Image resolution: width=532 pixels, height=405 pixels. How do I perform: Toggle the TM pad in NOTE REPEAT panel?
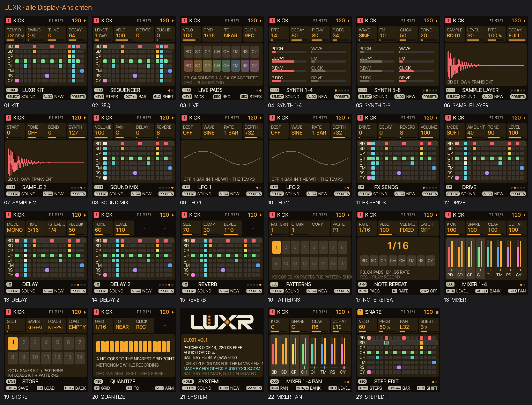coord(411,261)
